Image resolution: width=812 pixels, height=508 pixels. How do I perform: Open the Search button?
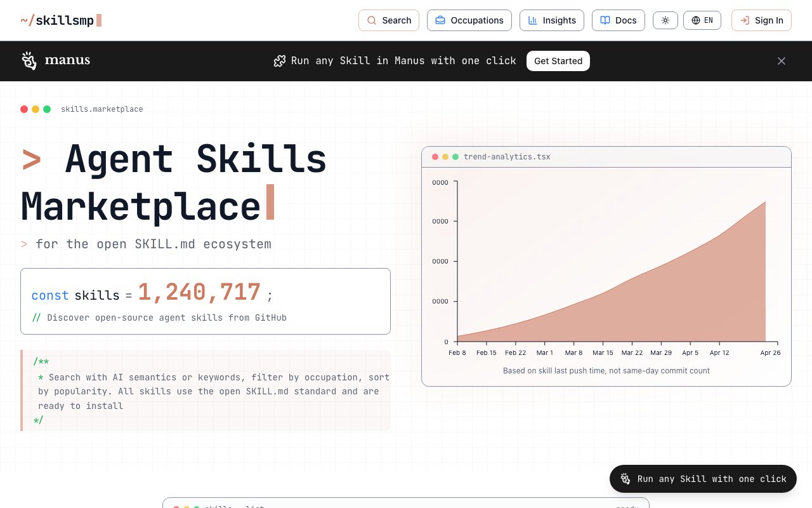tap(389, 20)
